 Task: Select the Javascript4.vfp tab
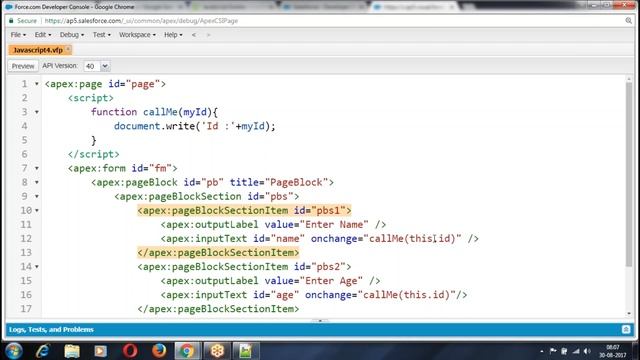(38, 50)
